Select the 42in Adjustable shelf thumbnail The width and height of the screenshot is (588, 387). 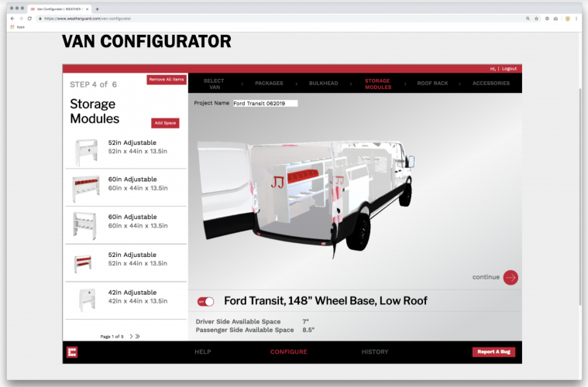click(87, 300)
